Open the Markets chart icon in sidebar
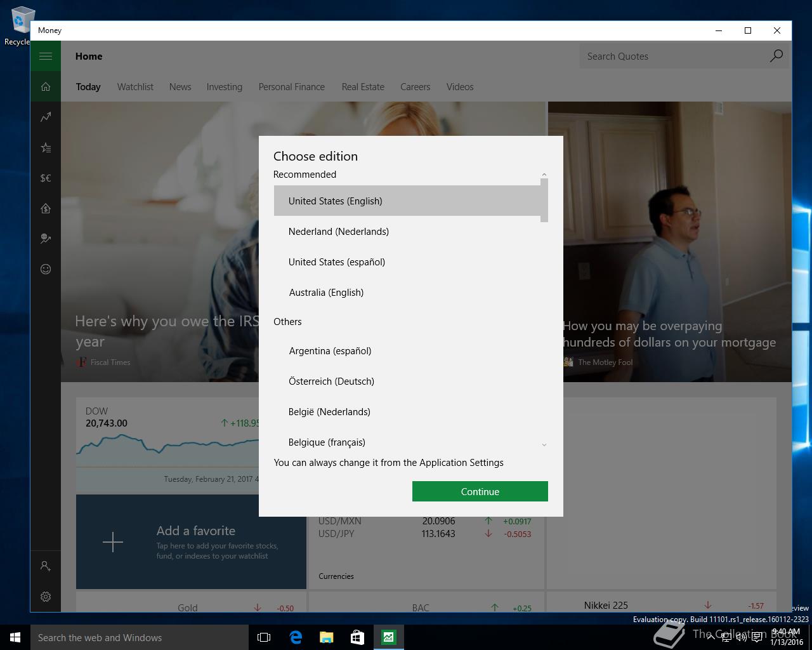The width and height of the screenshot is (812, 650). [46, 117]
